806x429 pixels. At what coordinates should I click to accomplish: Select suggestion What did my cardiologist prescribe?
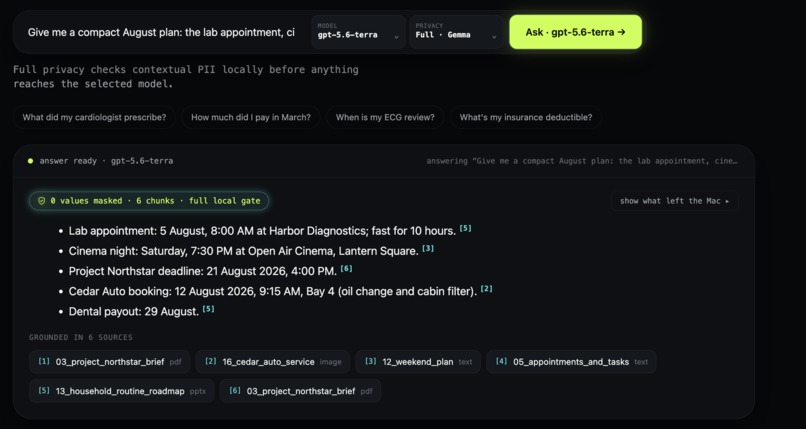click(94, 117)
